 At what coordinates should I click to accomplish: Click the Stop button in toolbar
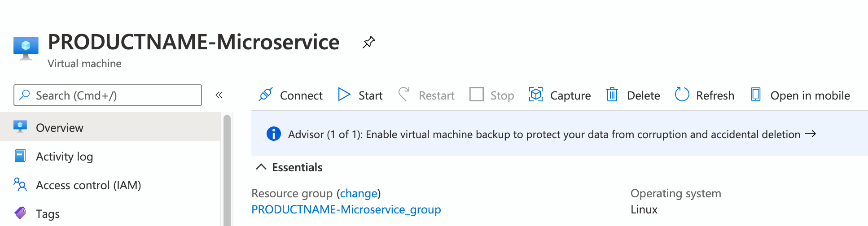click(492, 95)
